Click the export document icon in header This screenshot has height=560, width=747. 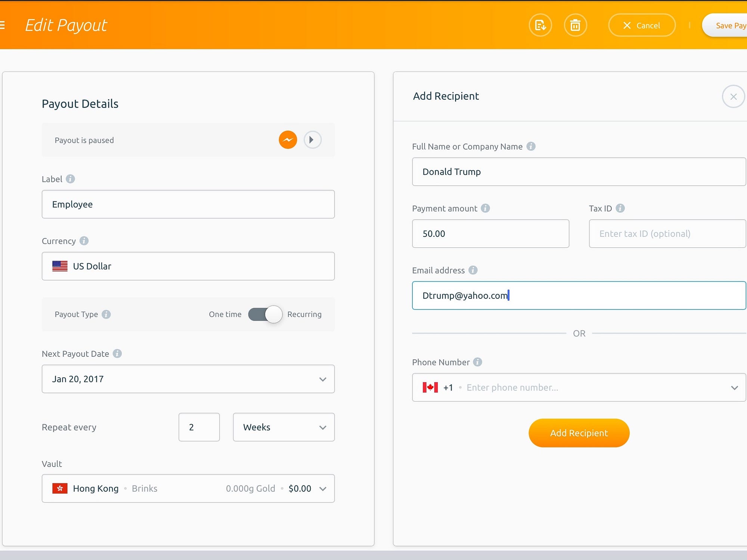point(540,25)
